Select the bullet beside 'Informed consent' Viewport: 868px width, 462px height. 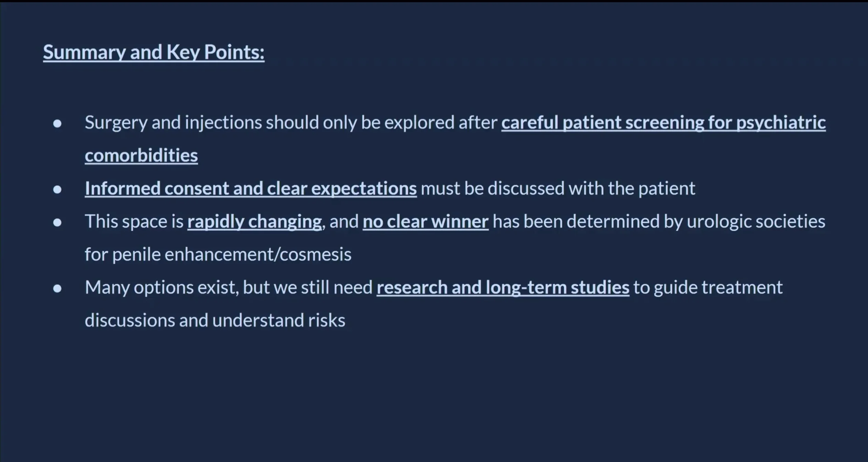(x=57, y=189)
